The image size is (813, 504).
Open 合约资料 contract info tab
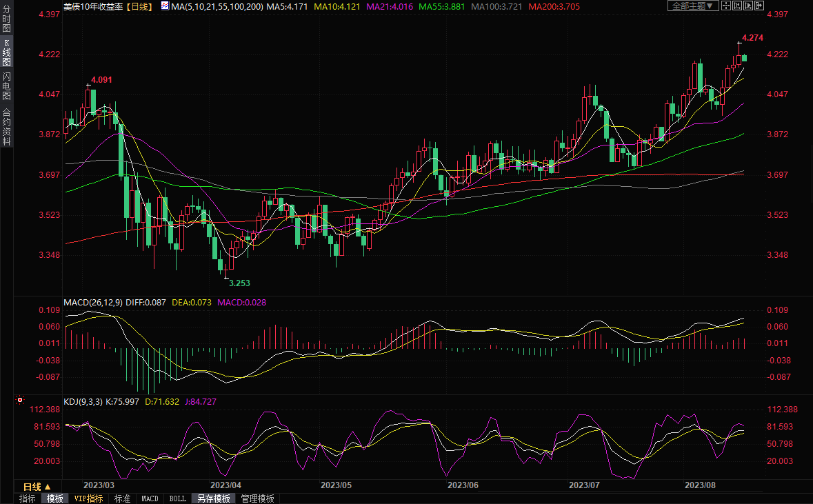[6, 126]
